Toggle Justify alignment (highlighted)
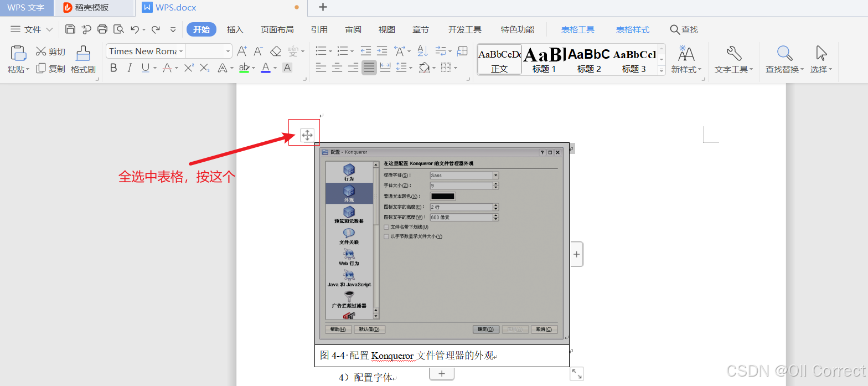The height and width of the screenshot is (386, 868). [x=369, y=68]
